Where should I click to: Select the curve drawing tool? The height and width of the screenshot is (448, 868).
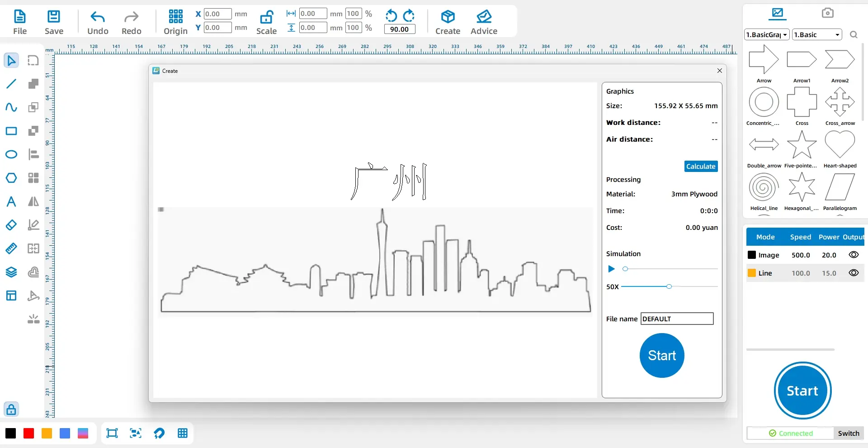point(11,107)
